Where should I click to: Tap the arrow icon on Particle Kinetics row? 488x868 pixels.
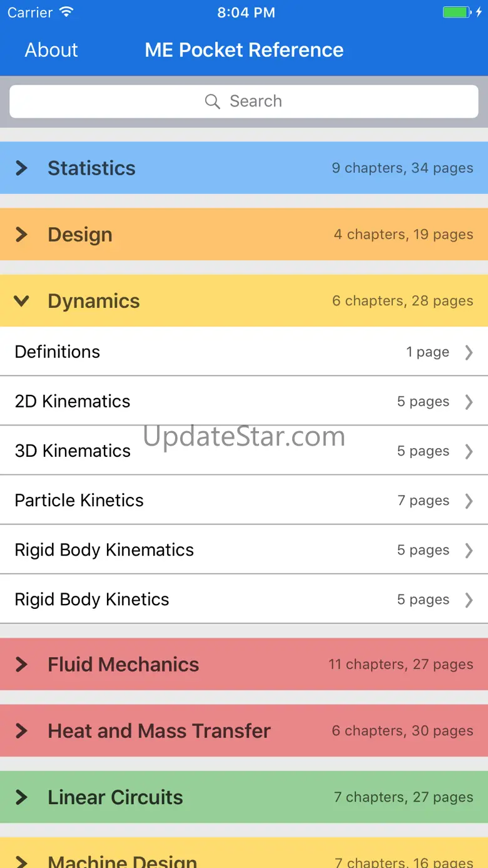pyautogui.click(x=469, y=501)
